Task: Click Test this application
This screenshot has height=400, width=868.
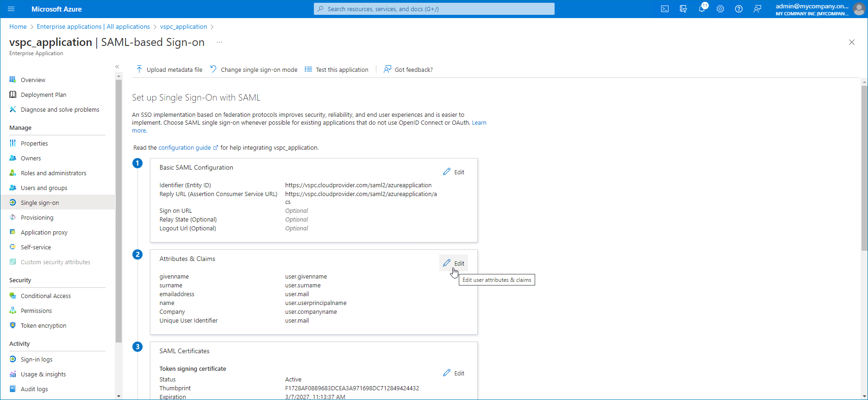Action: 337,70
